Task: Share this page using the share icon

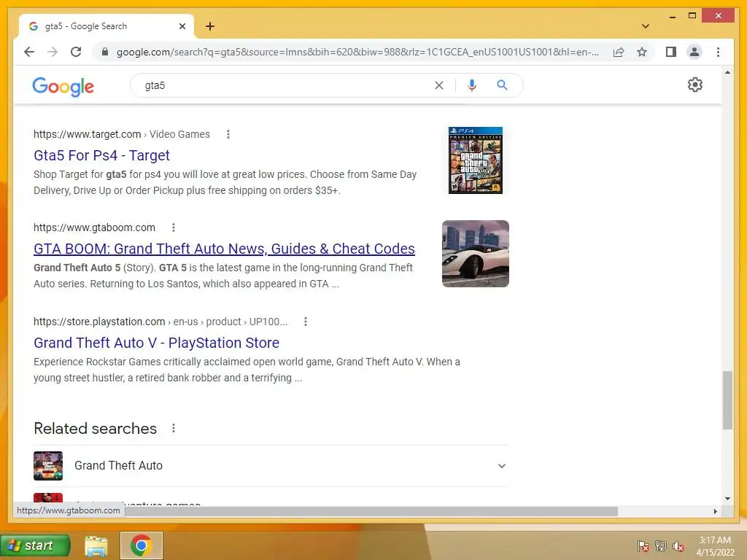Action: tap(619, 52)
